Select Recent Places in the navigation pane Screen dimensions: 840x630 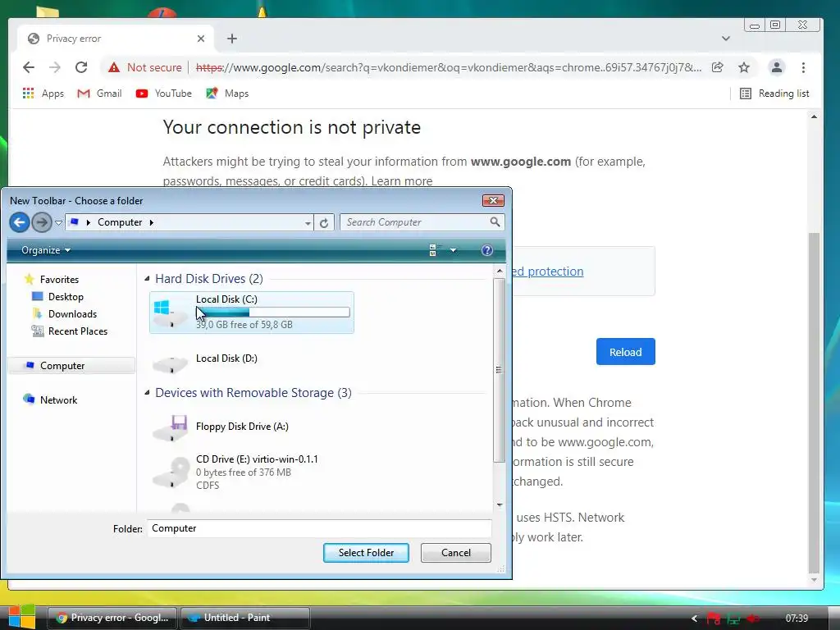pyautogui.click(x=70, y=331)
